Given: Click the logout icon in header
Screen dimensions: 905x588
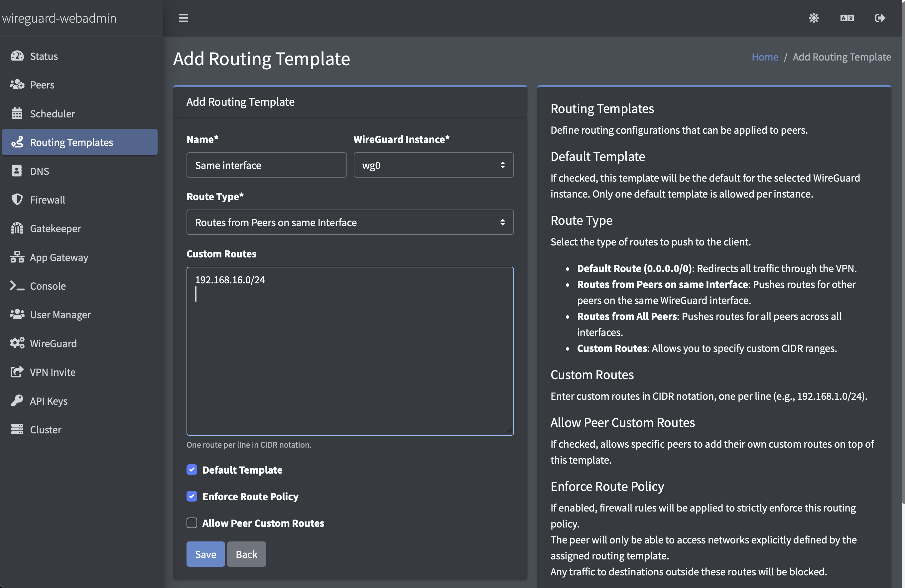Looking at the screenshot, I should (880, 18).
